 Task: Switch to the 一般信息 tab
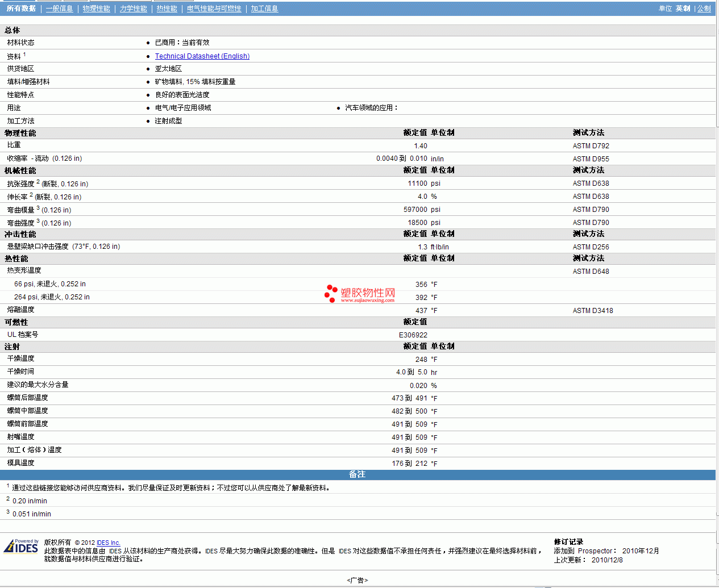(x=60, y=9)
